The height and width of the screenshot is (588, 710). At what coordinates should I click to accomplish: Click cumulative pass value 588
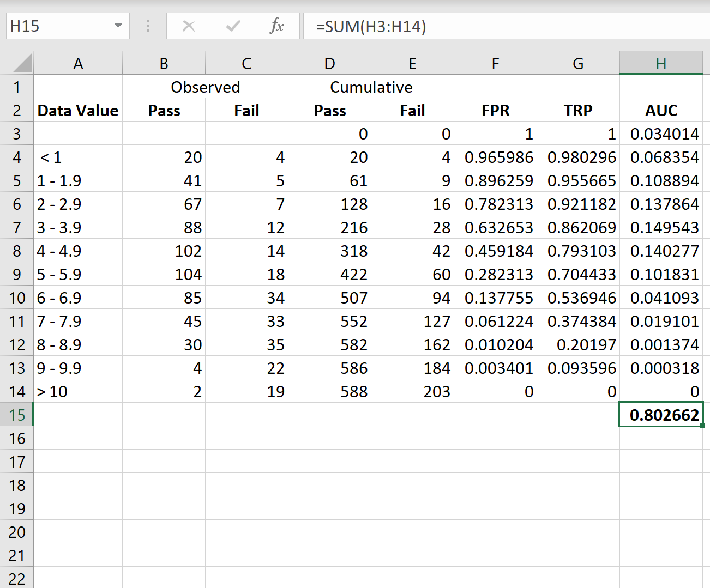tap(329, 391)
